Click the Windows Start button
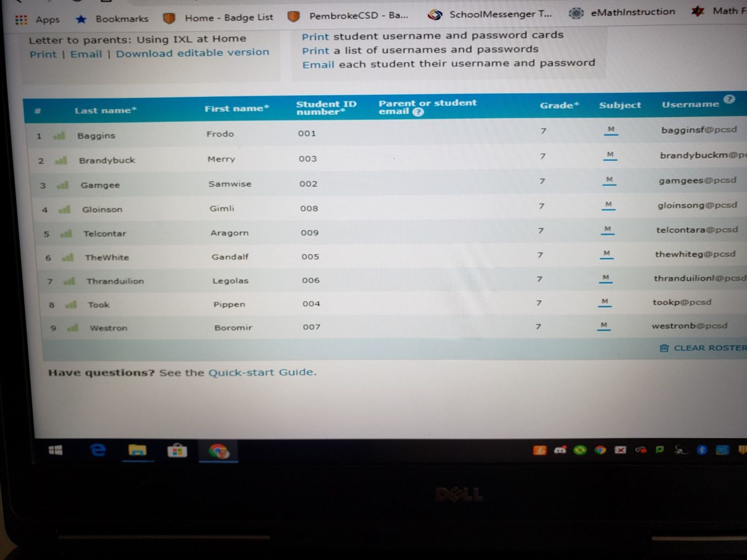Image resolution: width=747 pixels, height=560 pixels. pos(55,451)
